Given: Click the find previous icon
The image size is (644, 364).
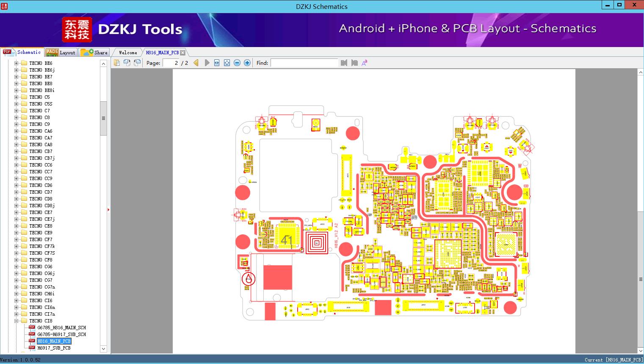Looking at the screenshot, I should coord(344,63).
